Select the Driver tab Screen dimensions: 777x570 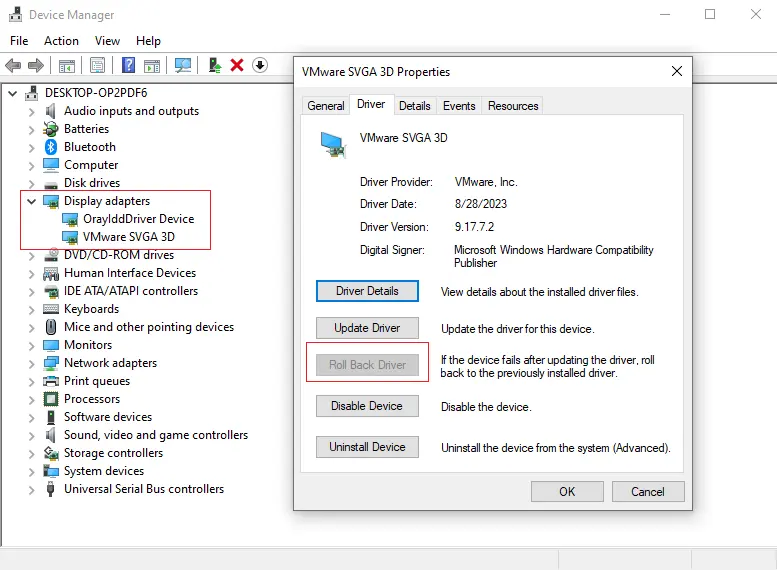click(x=371, y=104)
